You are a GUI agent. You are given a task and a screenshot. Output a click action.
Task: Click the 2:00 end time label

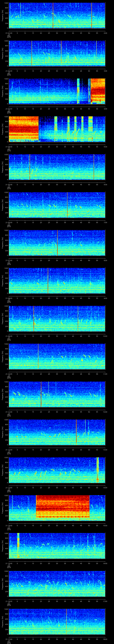tap(105, 33)
